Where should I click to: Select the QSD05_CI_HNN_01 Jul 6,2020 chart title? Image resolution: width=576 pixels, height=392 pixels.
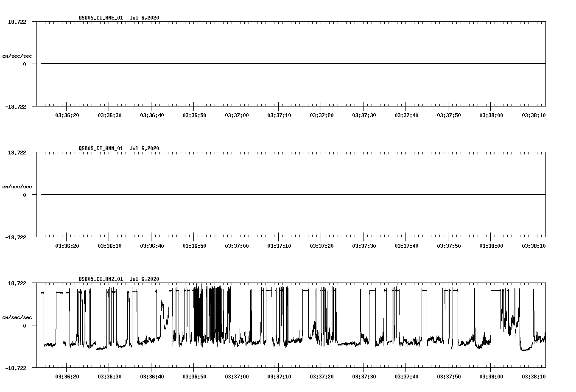pos(119,148)
